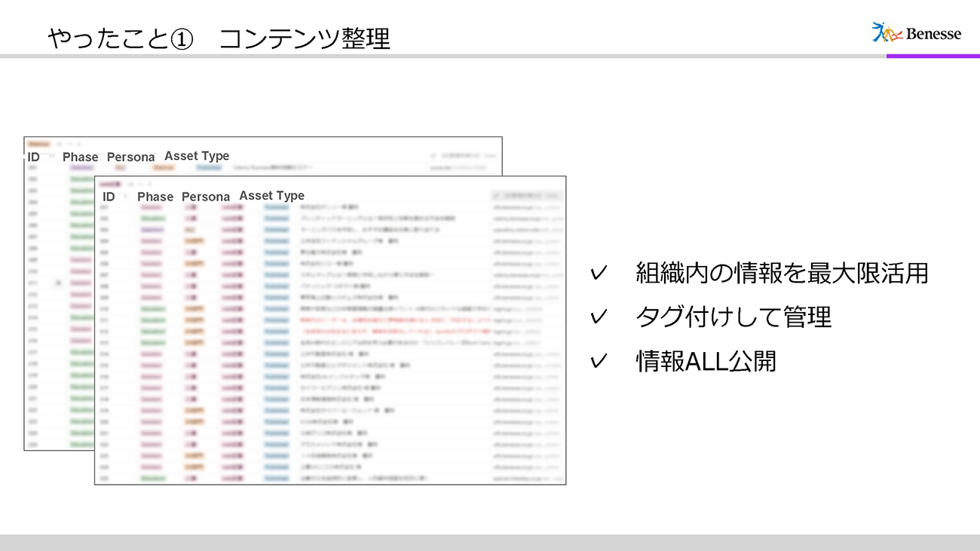Image resolution: width=980 pixels, height=551 pixels.
Task: Click the ID column header in front table
Action: coord(109,197)
